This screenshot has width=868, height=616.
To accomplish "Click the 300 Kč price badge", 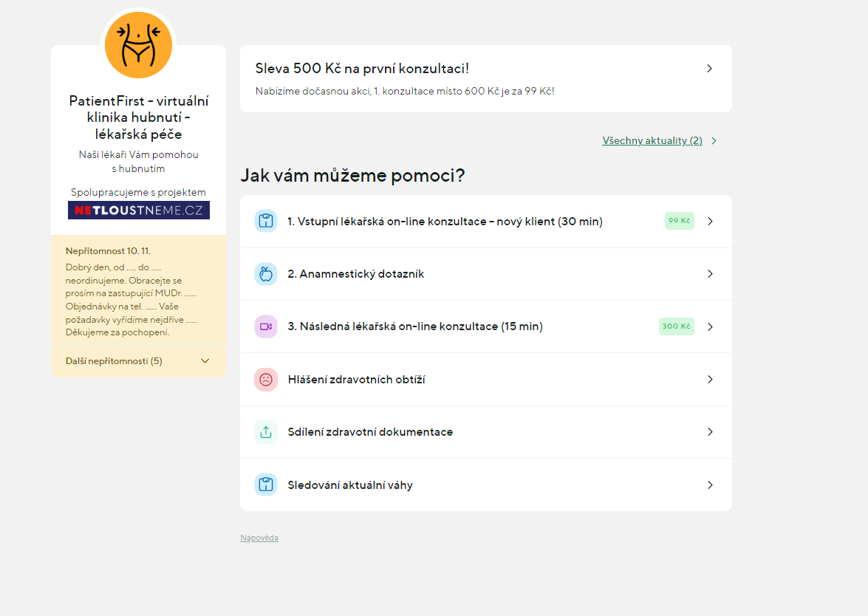I will pyautogui.click(x=676, y=326).
